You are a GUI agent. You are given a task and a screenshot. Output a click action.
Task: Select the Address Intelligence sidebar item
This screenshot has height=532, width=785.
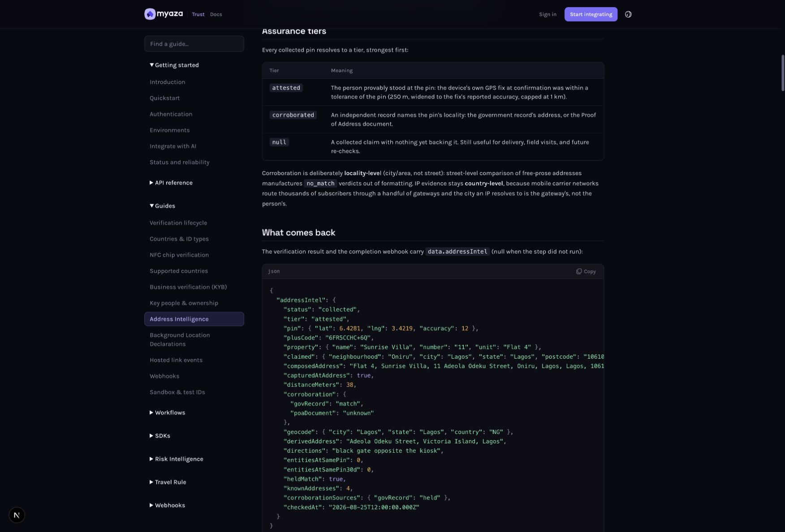pyautogui.click(x=194, y=319)
